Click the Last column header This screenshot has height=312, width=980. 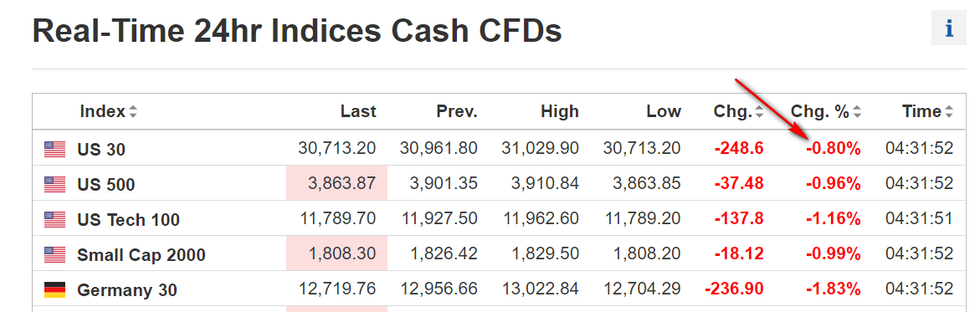pyautogui.click(x=358, y=111)
